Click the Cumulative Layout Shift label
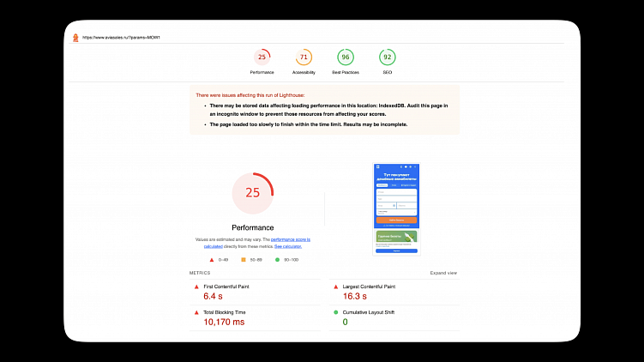Image resolution: width=644 pixels, height=362 pixels. [x=369, y=312]
